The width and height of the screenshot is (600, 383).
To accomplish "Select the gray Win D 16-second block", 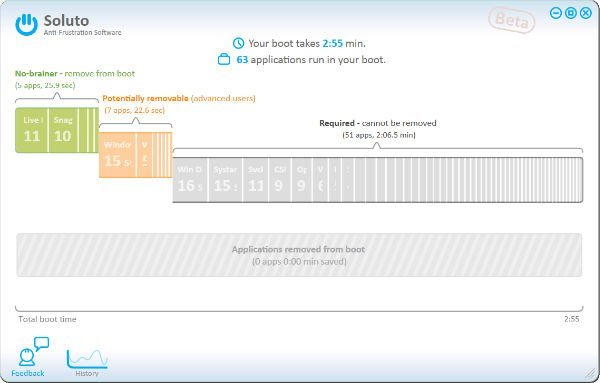I will 190,179.
